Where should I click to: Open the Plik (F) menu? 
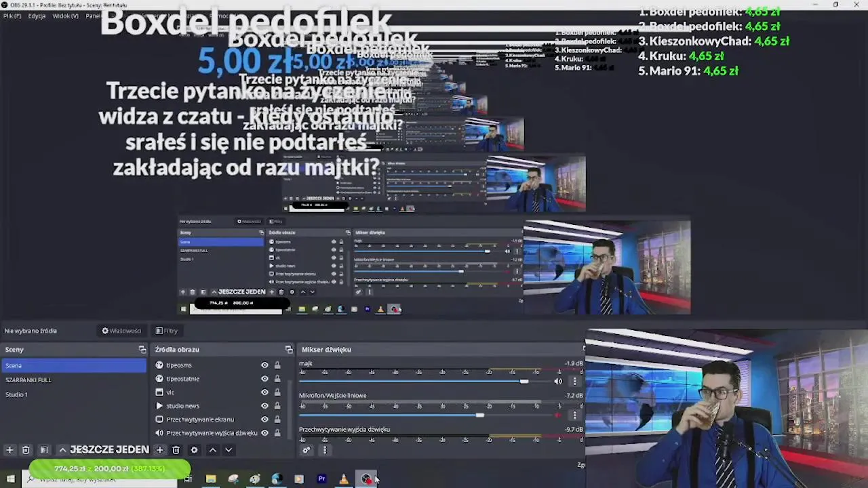(x=12, y=16)
